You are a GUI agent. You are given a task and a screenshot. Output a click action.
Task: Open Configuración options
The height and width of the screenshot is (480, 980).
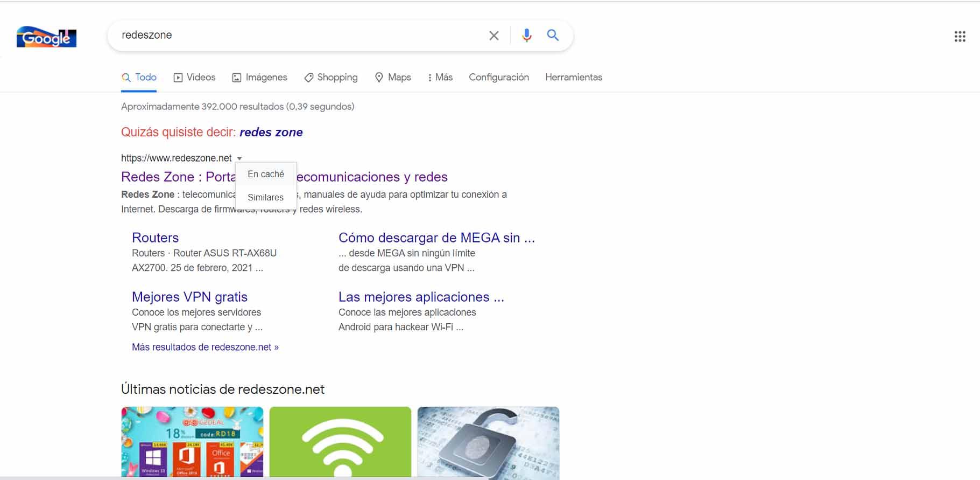pos(499,78)
